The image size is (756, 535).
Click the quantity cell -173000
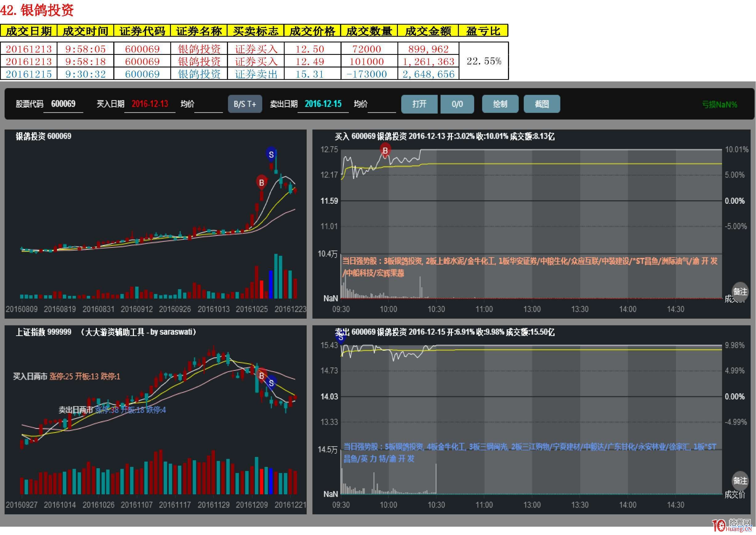tap(369, 74)
